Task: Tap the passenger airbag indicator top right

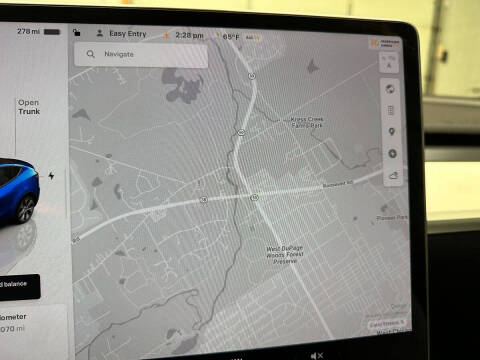Action: [x=385, y=43]
